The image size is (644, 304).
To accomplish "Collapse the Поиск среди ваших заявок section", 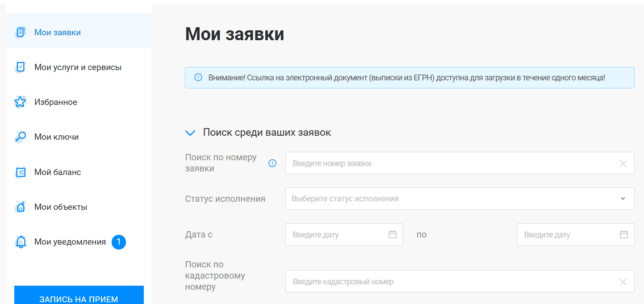I will (x=190, y=133).
